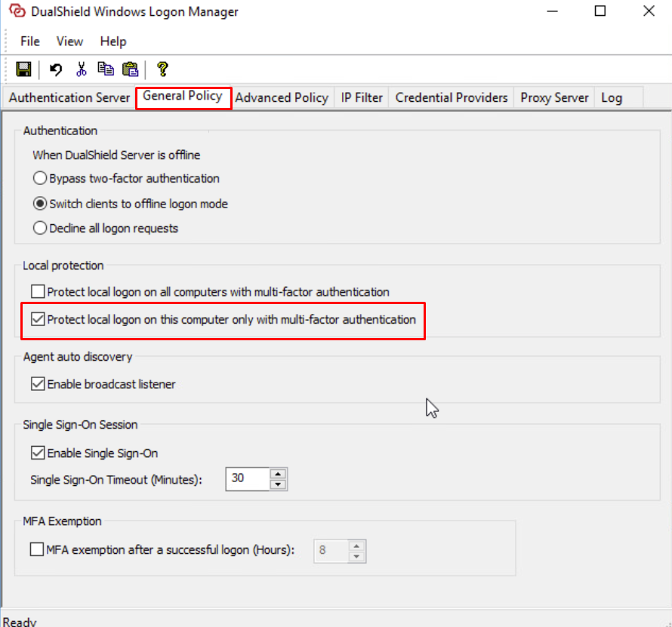Minimize the Logon Manager window
Image resolution: width=672 pixels, height=627 pixels.
pyautogui.click(x=553, y=11)
